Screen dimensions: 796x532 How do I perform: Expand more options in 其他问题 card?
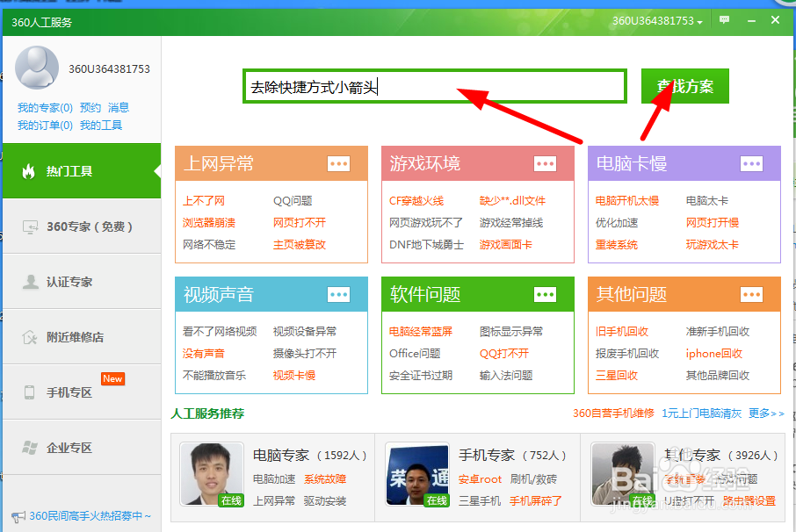coord(752,294)
